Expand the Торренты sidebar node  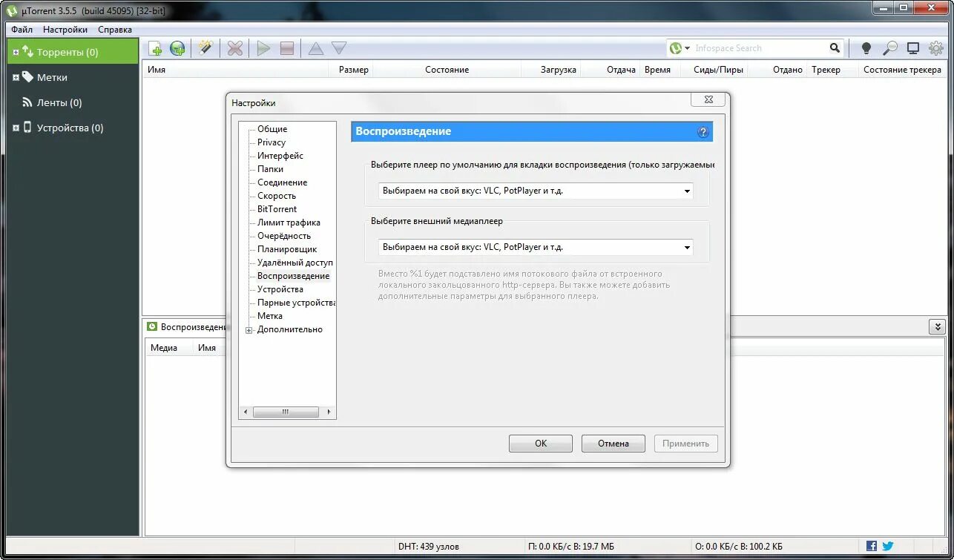(16, 52)
